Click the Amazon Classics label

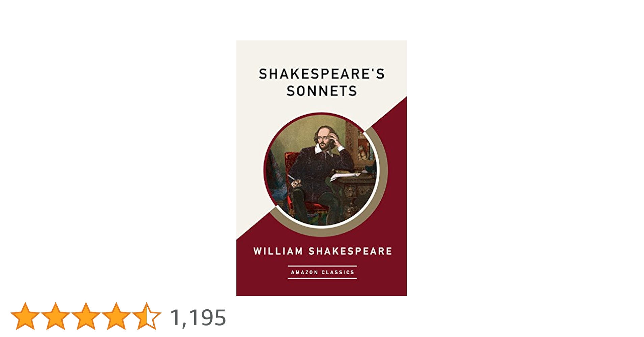(322, 272)
